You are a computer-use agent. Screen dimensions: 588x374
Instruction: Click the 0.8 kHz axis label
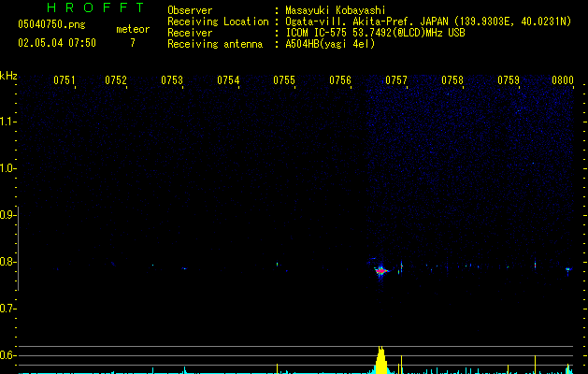point(7,262)
